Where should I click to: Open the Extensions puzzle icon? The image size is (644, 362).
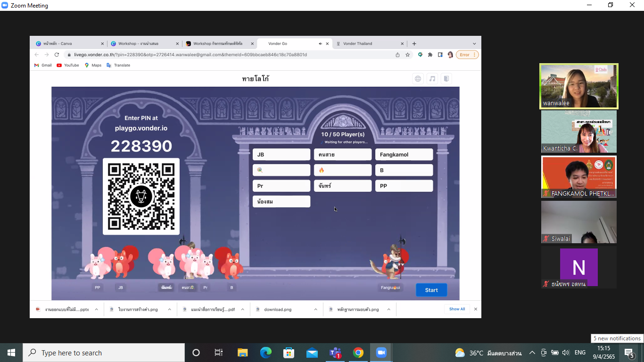click(430, 55)
